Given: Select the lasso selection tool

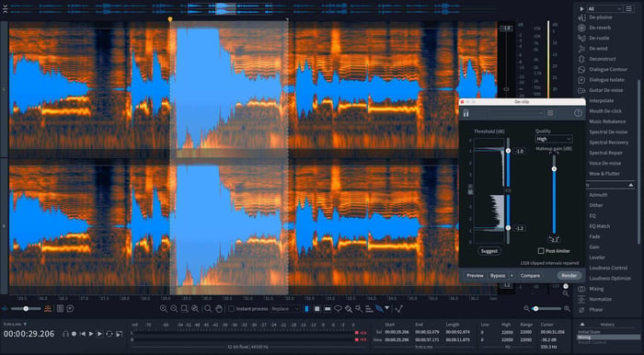Looking at the screenshot, I should [338, 309].
